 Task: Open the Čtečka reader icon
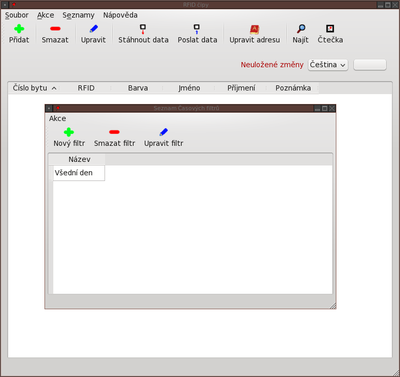coord(330,29)
